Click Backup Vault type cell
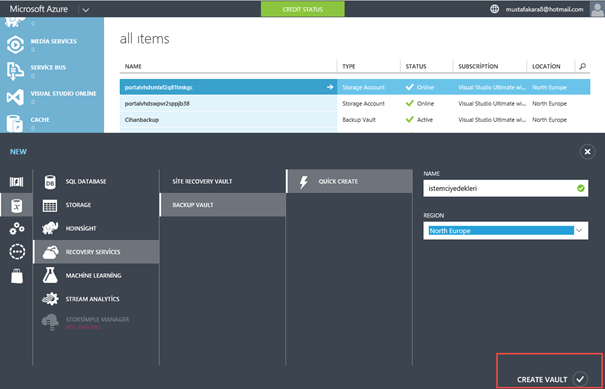Image resolution: width=605 pixels, height=389 pixels. [359, 120]
